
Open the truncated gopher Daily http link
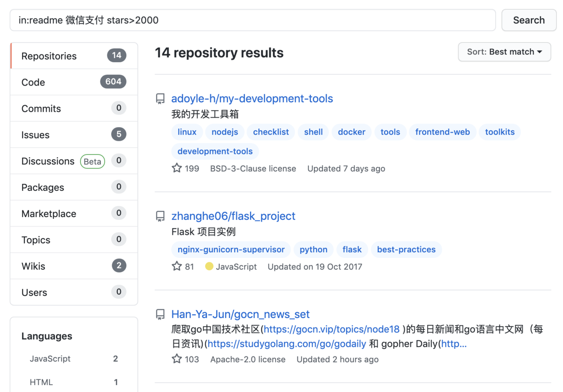454,344
